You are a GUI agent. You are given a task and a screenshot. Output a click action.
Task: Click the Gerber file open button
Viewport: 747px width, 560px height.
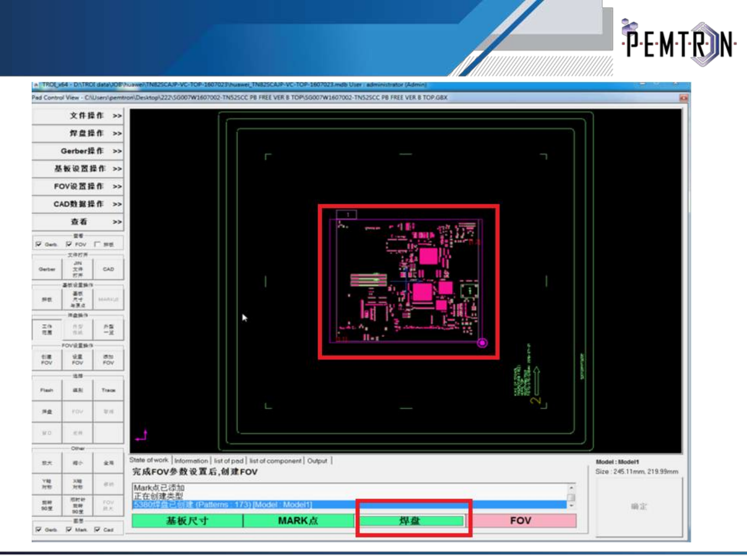pyautogui.click(x=47, y=269)
